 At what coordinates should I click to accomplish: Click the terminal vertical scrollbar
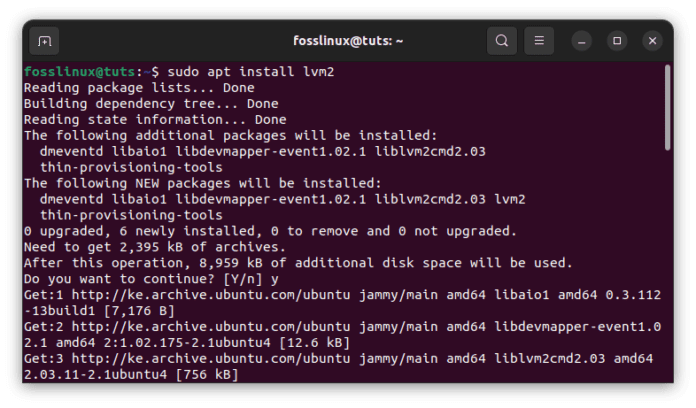[667, 110]
